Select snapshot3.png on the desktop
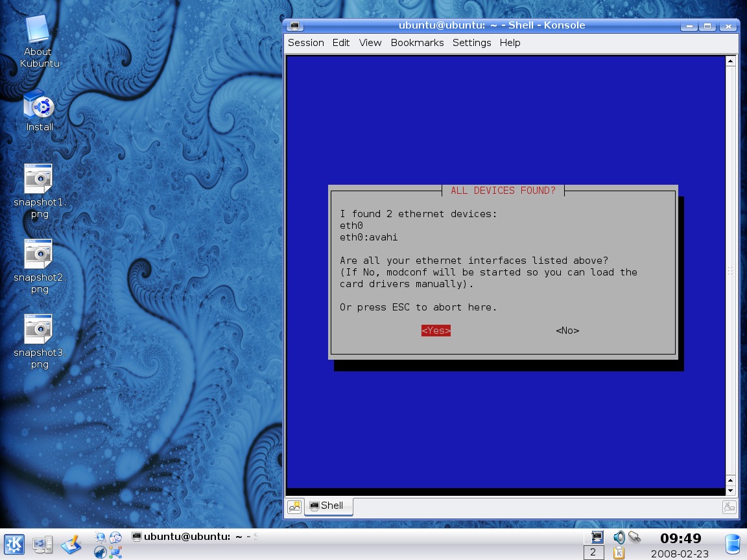Image resolution: width=747 pixels, height=560 pixels. [40, 342]
